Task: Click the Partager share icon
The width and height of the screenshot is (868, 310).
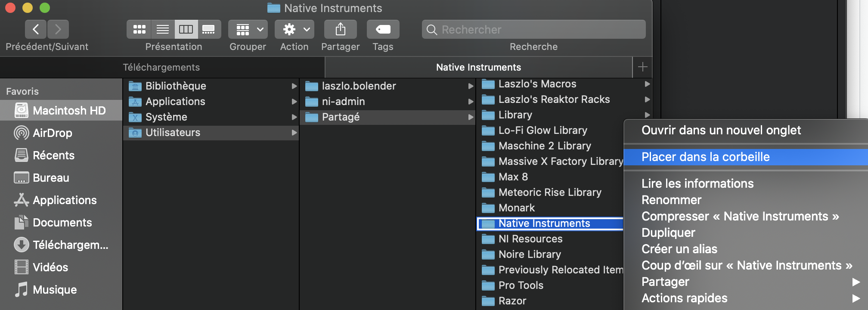Action: pyautogui.click(x=340, y=29)
